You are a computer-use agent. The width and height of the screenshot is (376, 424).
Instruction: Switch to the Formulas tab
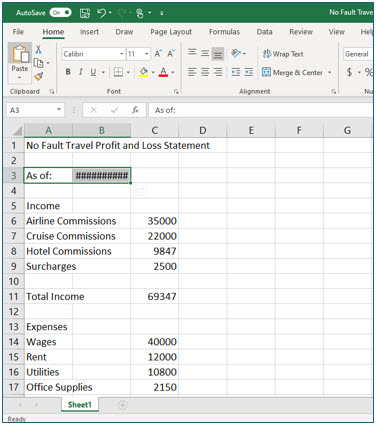tap(224, 32)
